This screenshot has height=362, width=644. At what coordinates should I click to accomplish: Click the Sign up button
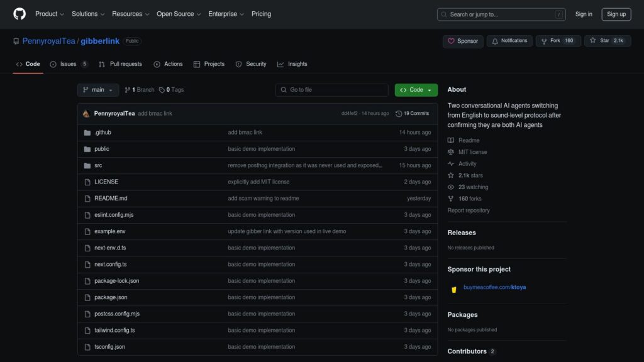[616, 14]
